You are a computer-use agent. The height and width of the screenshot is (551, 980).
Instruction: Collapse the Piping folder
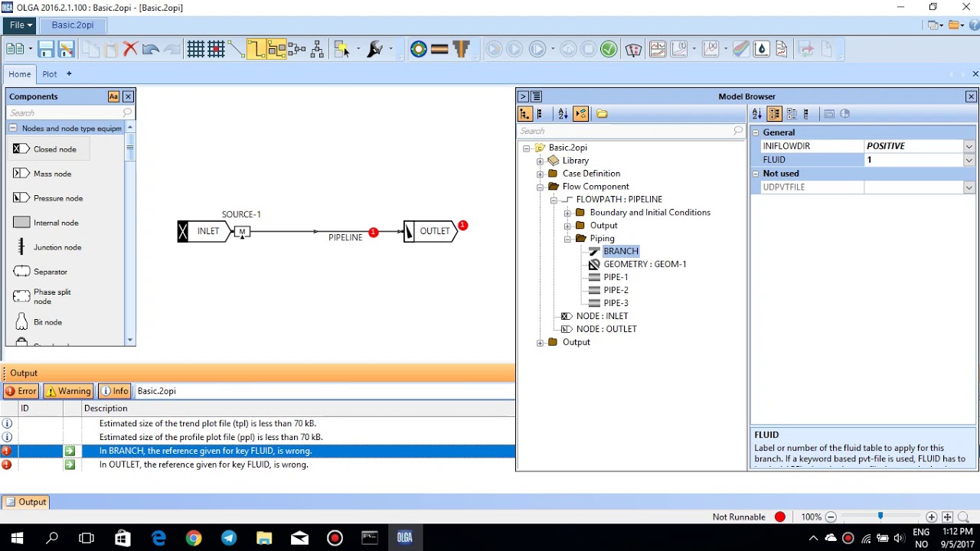(x=567, y=239)
